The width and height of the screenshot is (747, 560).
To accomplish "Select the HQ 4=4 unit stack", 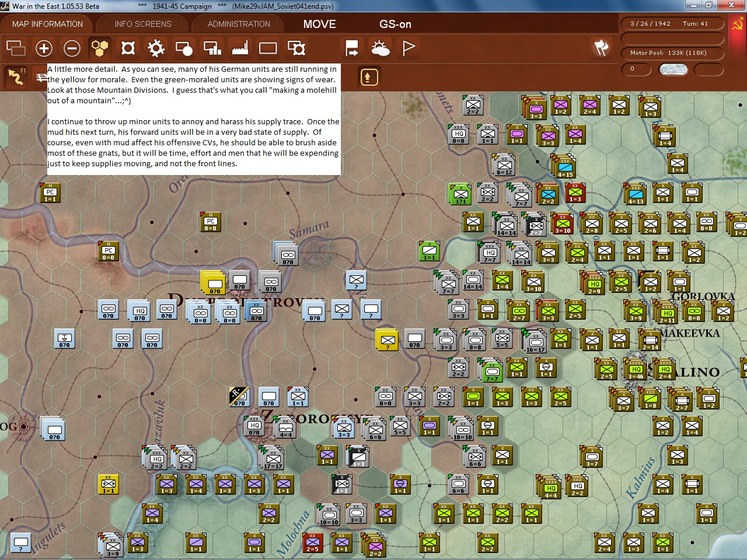I will 549,487.
